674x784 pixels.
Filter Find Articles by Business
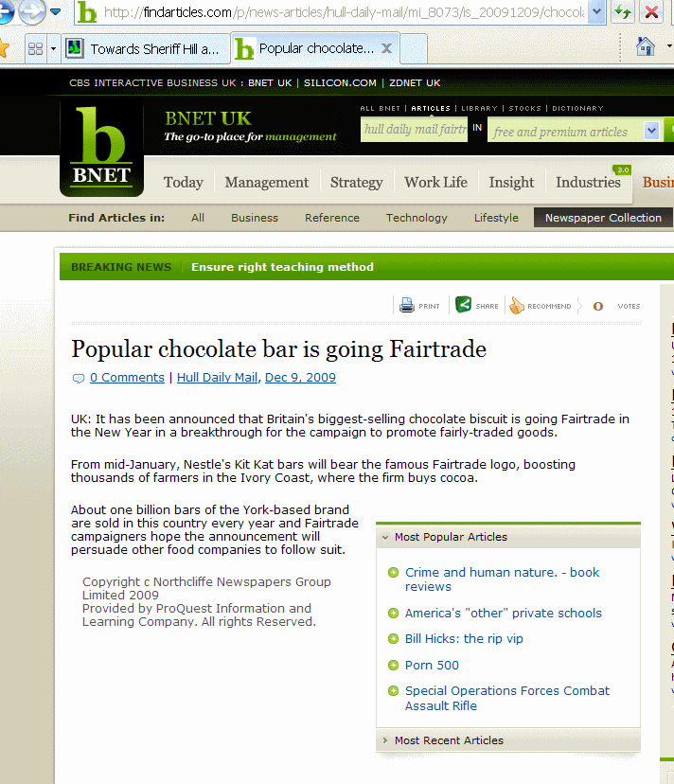(x=255, y=218)
